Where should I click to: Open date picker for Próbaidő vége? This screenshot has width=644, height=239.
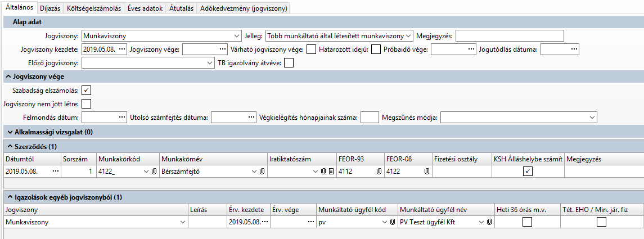click(x=471, y=49)
